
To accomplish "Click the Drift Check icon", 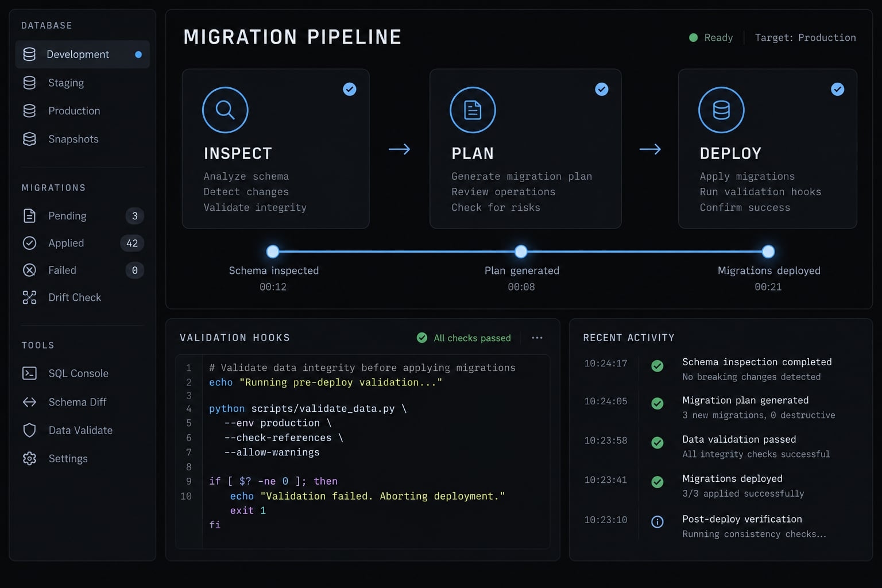I will (29, 297).
